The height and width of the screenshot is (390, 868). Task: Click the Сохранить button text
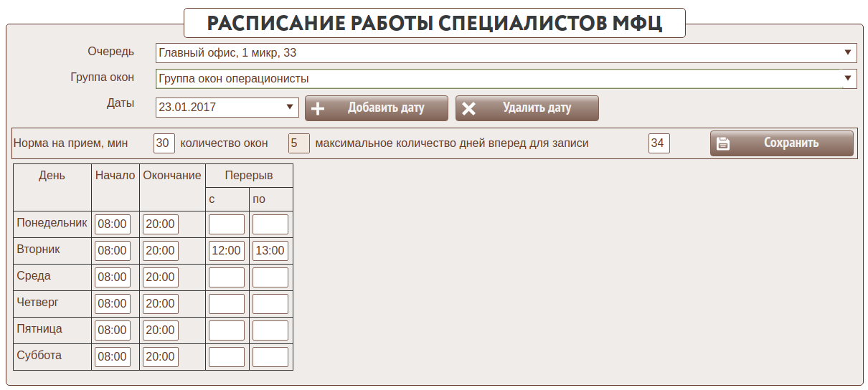791,143
